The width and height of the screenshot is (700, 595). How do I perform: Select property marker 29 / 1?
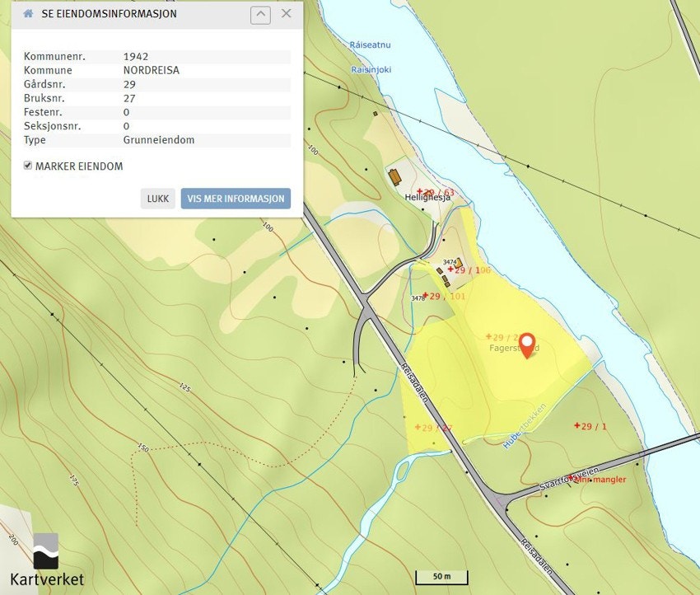point(590,426)
